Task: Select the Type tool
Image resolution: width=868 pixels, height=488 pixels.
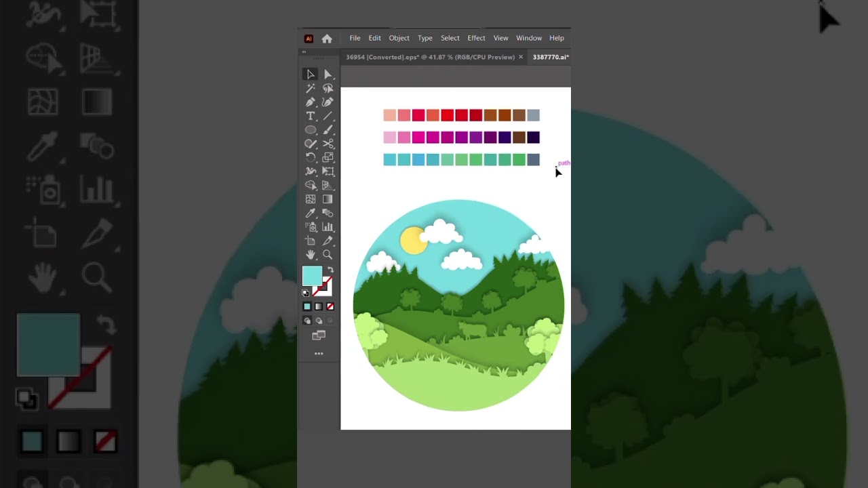Action: [x=311, y=116]
